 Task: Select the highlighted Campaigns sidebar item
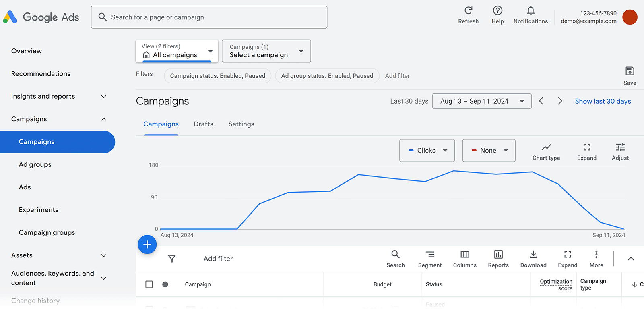click(x=58, y=142)
